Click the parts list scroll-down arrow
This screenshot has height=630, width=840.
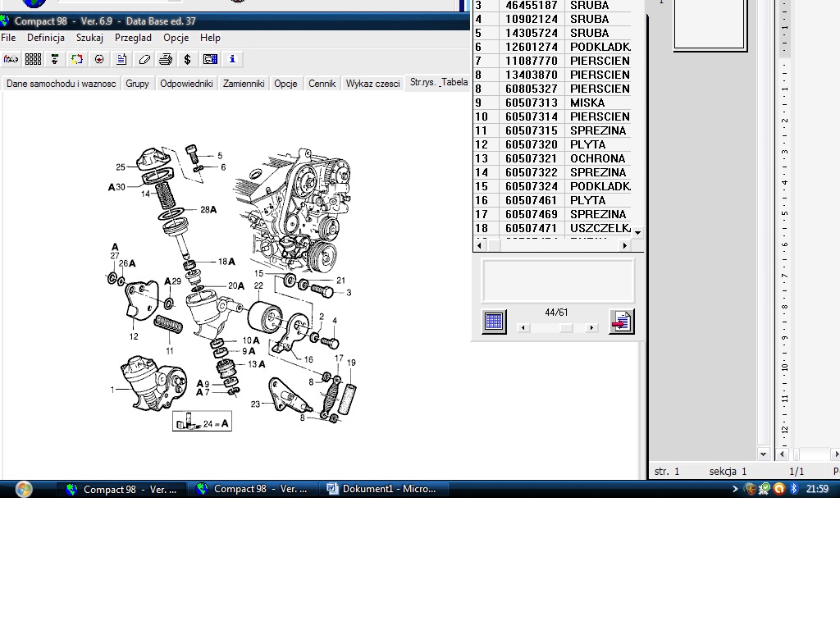click(x=637, y=233)
